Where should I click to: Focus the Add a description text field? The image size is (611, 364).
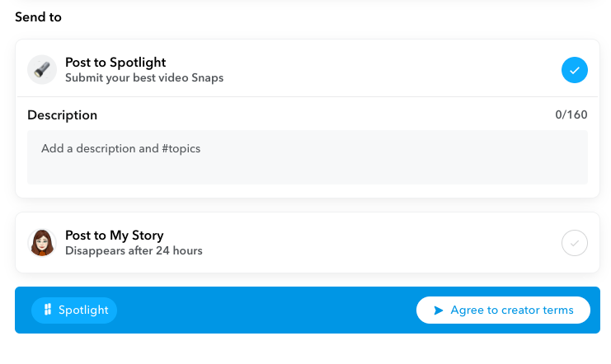point(307,157)
